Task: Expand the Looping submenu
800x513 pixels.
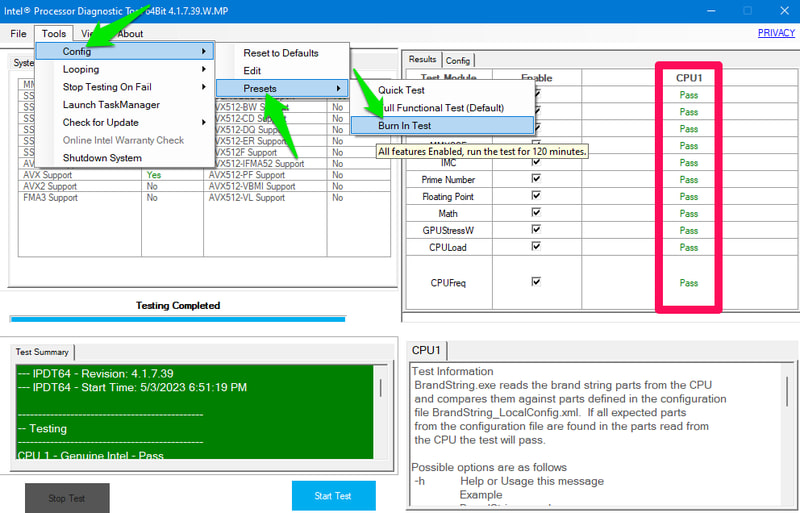Action: [x=81, y=70]
